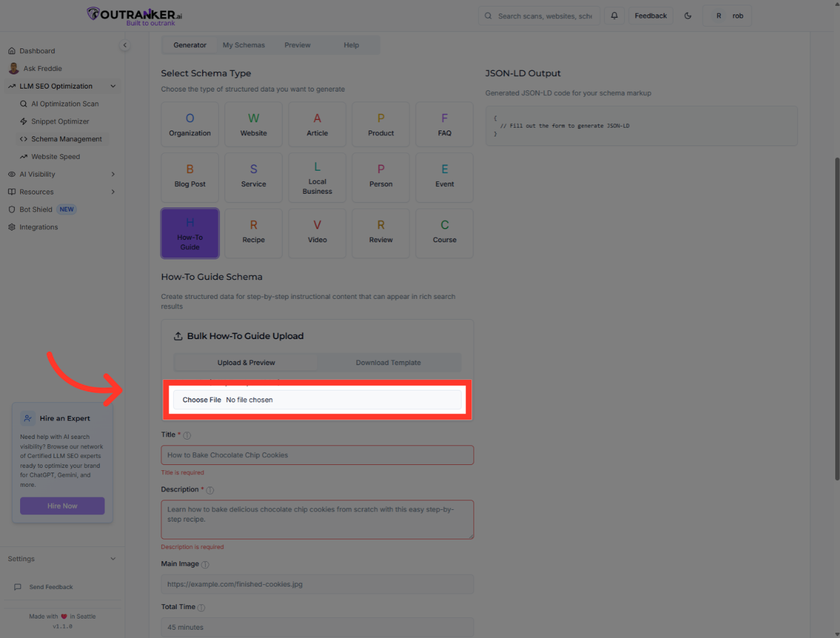The width and height of the screenshot is (840, 638).
Task: Click the Snippet Optimizer lightning icon
Action: pyautogui.click(x=24, y=122)
